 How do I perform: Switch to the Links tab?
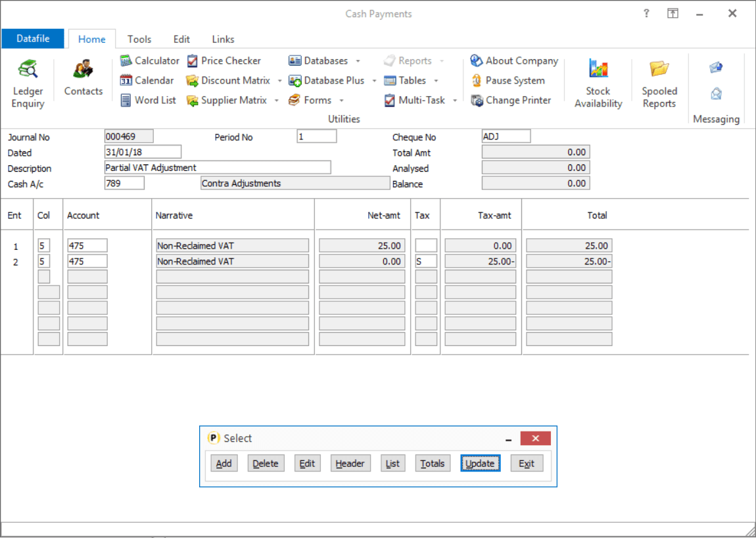(223, 39)
